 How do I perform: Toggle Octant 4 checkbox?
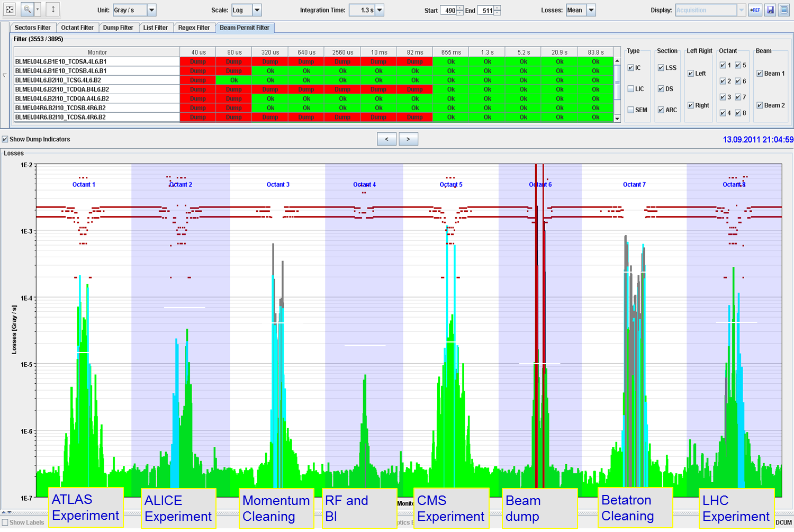pyautogui.click(x=723, y=113)
